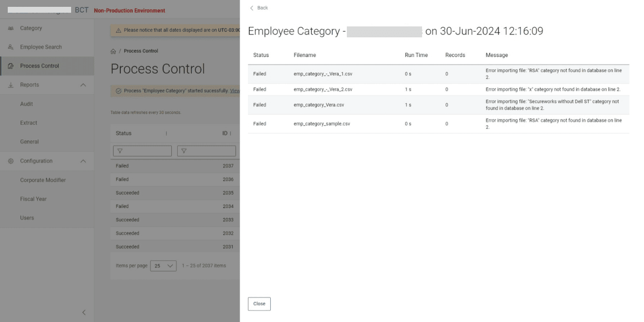Click the Status column header in process table
644x322 pixels.
pyautogui.click(x=124, y=133)
